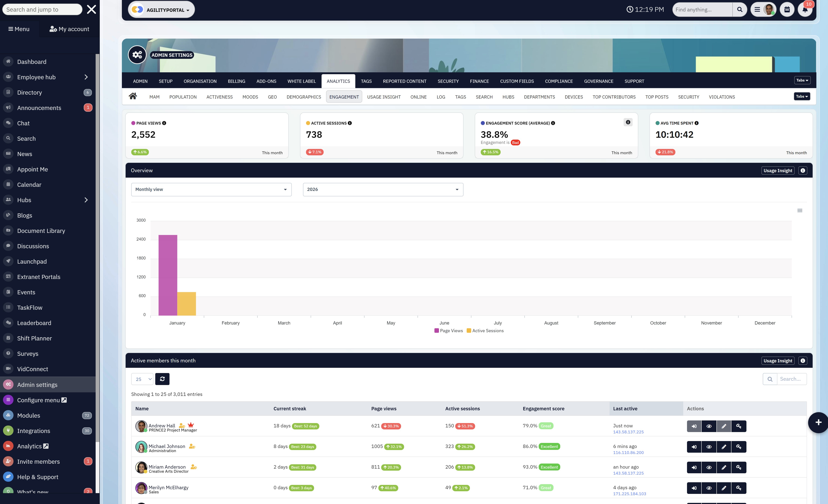Open the Monthly view dropdown
Viewport: 828px width, 504px height.
click(211, 189)
